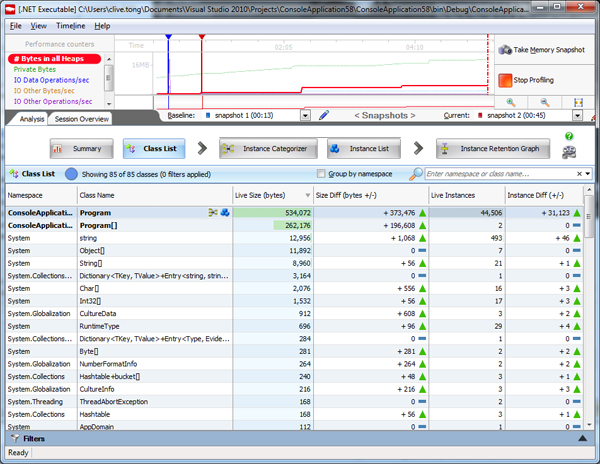Click the blue circle class list status icon

(x=71, y=174)
